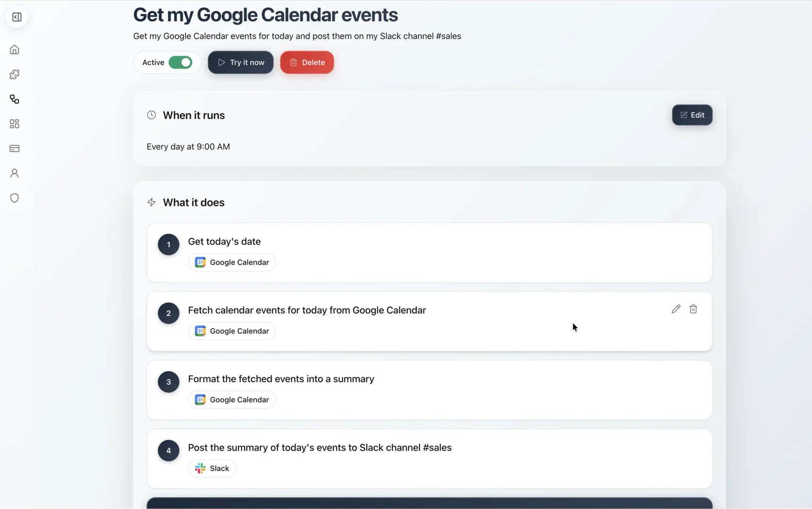Open the user profile icon
Viewport: 812px width, 509px height.
[x=15, y=173]
